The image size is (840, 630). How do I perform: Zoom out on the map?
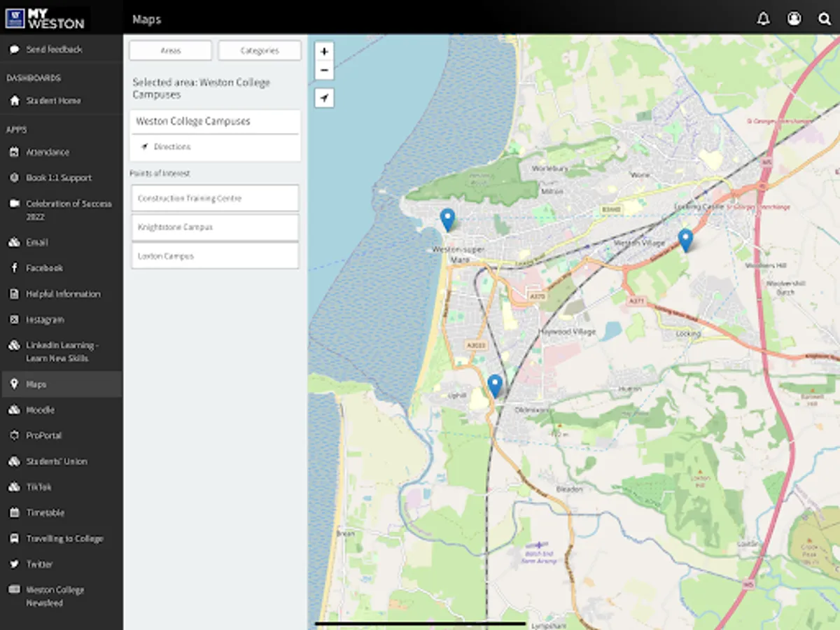pyautogui.click(x=324, y=70)
